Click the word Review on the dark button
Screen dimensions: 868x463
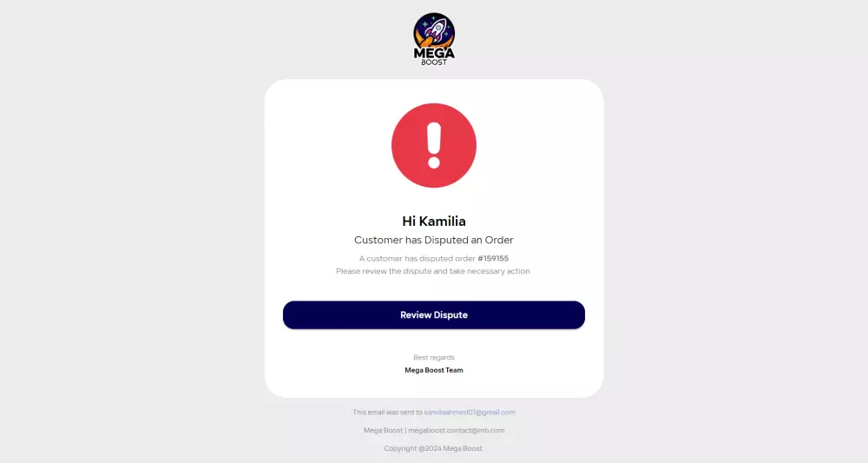click(x=415, y=315)
